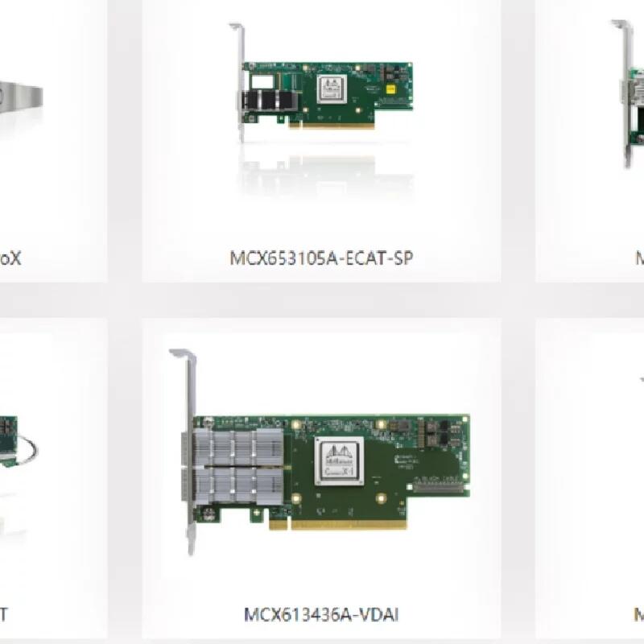
Task: Click the MCX613436A-VDAI product title
Action: [321, 615]
